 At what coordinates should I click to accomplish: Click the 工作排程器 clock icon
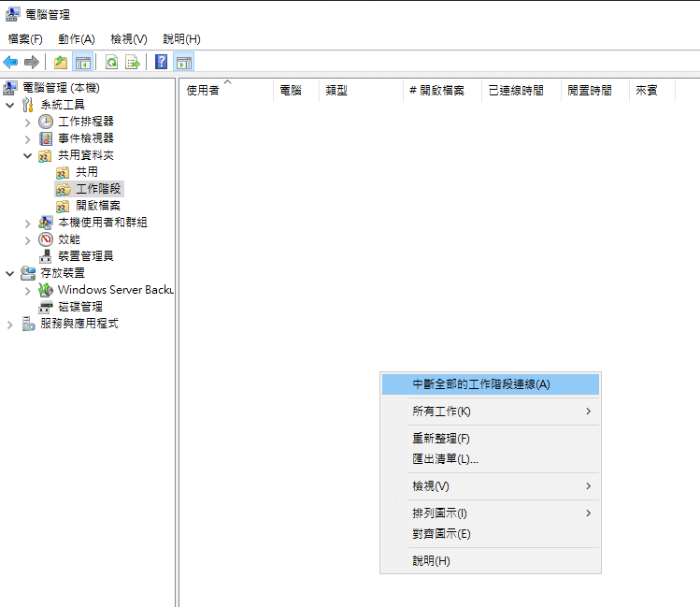(46, 122)
